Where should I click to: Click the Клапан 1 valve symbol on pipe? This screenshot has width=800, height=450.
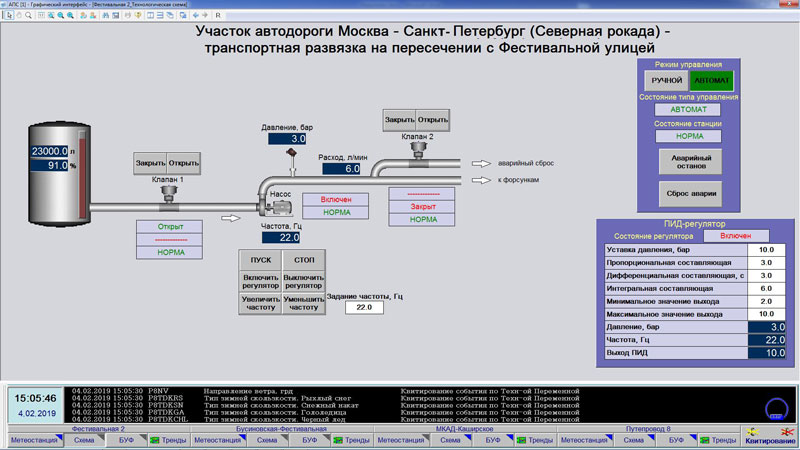[169, 197]
